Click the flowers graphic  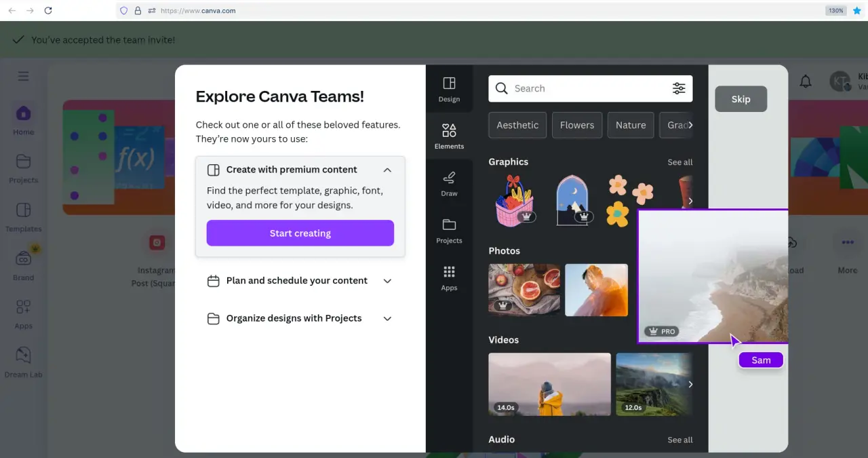(x=630, y=201)
